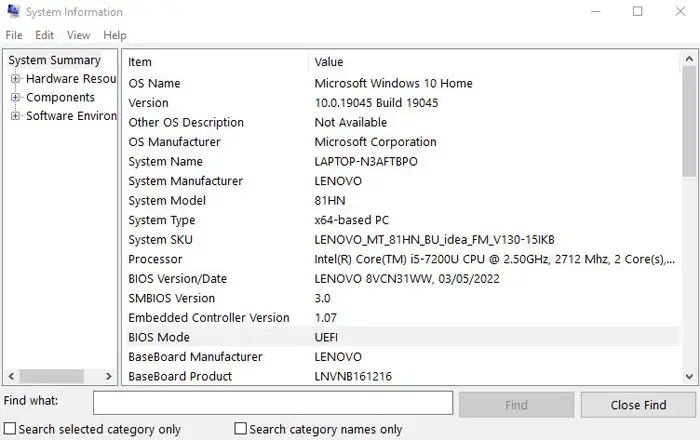Image resolution: width=700 pixels, height=440 pixels.
Task: Open the View menu
Action: coord(78,35)
